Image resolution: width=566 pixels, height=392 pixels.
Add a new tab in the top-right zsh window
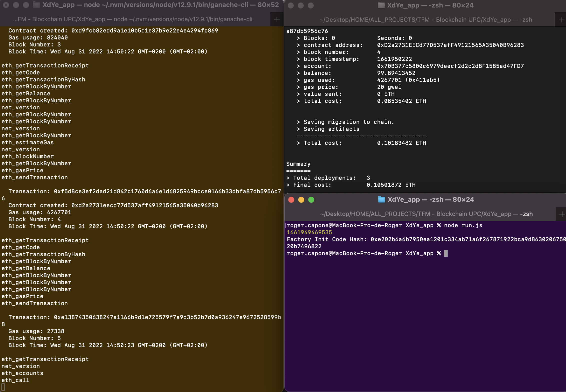[x=561, y=20]
